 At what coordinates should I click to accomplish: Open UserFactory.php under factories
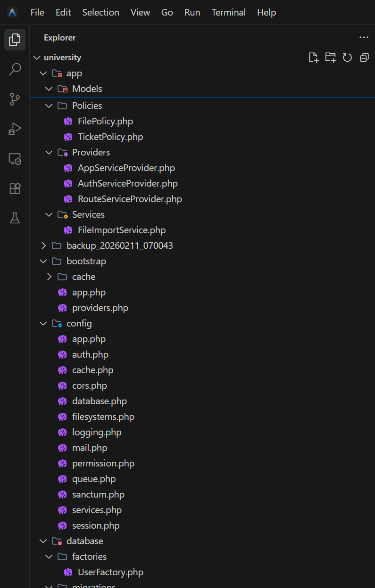(x=110, y=572)
